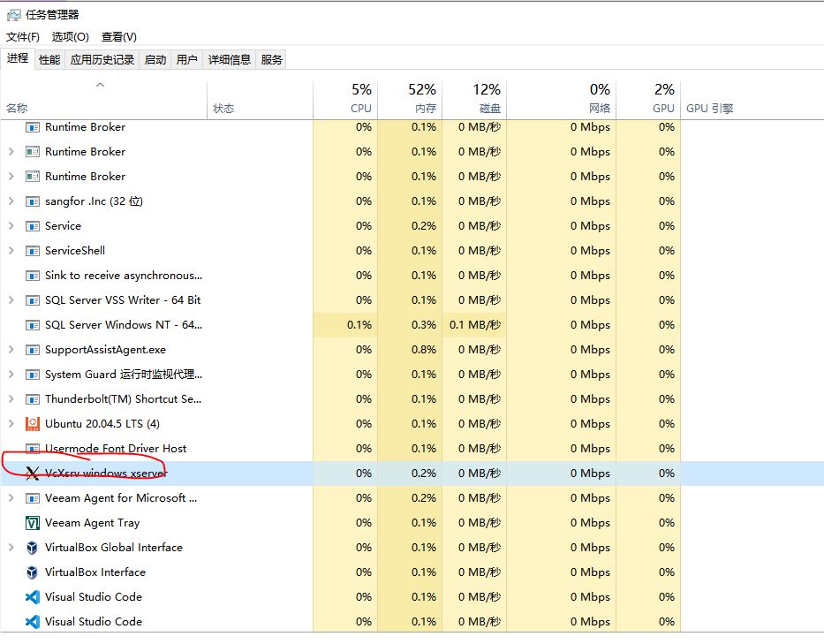824x644 pixels.
Task: Click the first Visual Studio Code icon
Action: click(x=33, y=597)
